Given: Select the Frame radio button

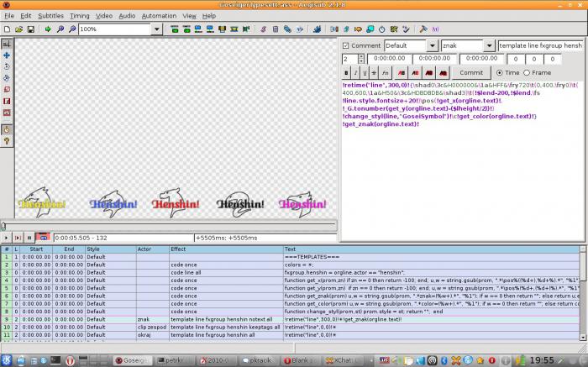Looking at the screenshot, I should [x=527, y=73].
